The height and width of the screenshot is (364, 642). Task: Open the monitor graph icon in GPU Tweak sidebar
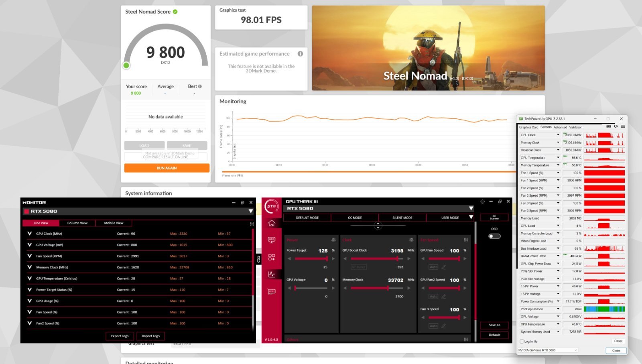(272, 275)
